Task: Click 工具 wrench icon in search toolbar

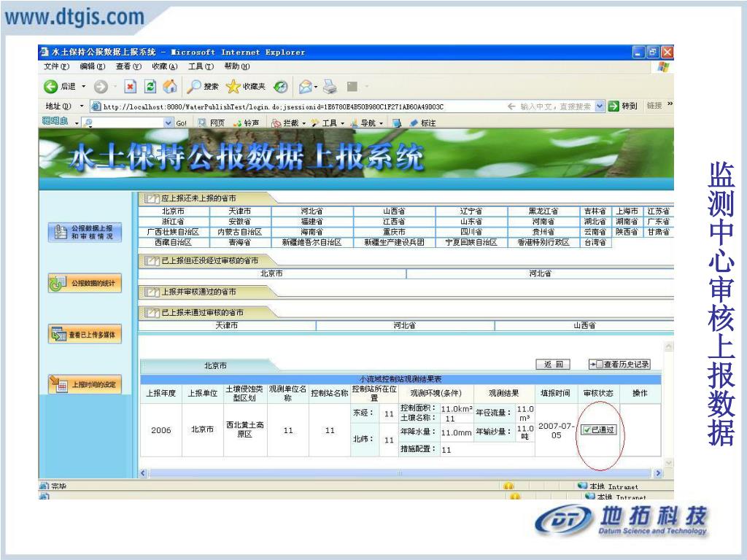Action: pyautogui.click(x=315, y=122)
